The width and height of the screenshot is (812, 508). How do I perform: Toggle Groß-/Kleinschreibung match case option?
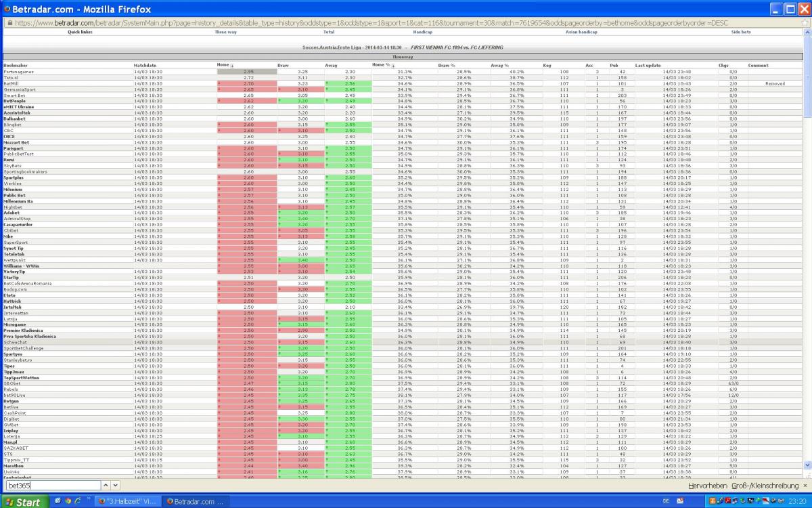(765, 486)
